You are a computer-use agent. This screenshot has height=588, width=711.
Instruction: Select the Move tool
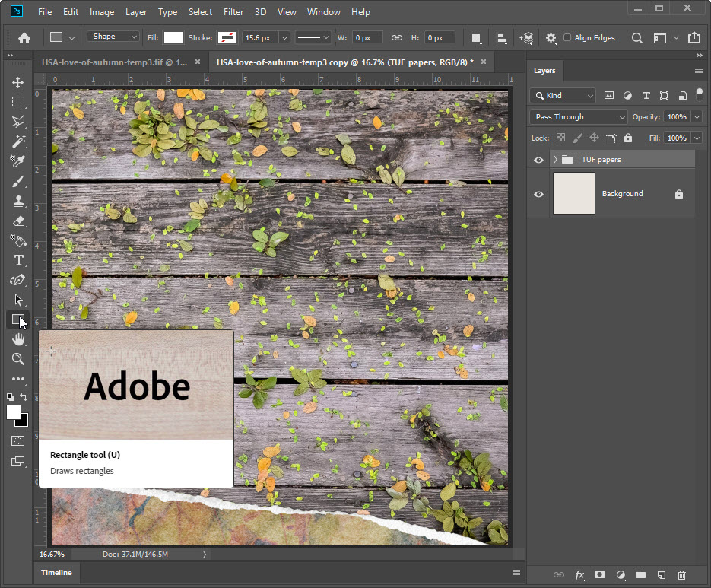[x=17, y=82]
